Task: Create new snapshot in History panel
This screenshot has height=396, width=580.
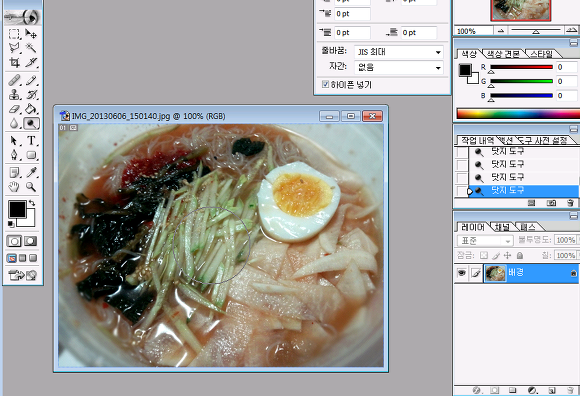Action: pos(551,203)
